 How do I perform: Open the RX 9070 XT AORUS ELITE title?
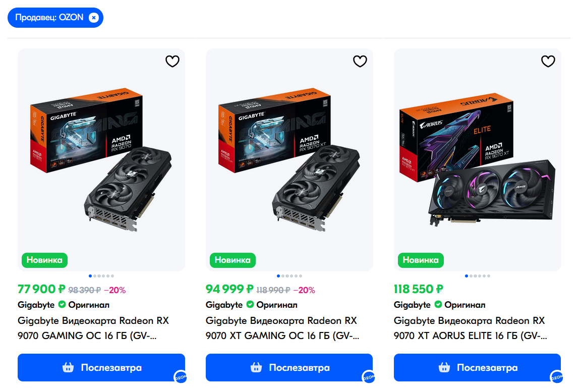pyautogui.click(x=470, y=328)
